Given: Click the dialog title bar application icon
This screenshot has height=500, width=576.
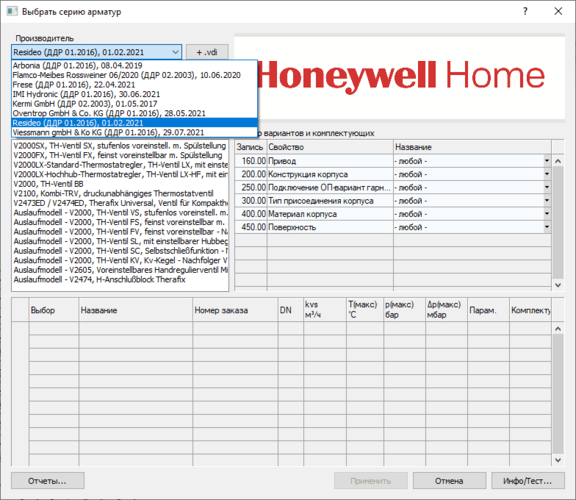Looking at the screenshot, I should click(x=12, y=11).
